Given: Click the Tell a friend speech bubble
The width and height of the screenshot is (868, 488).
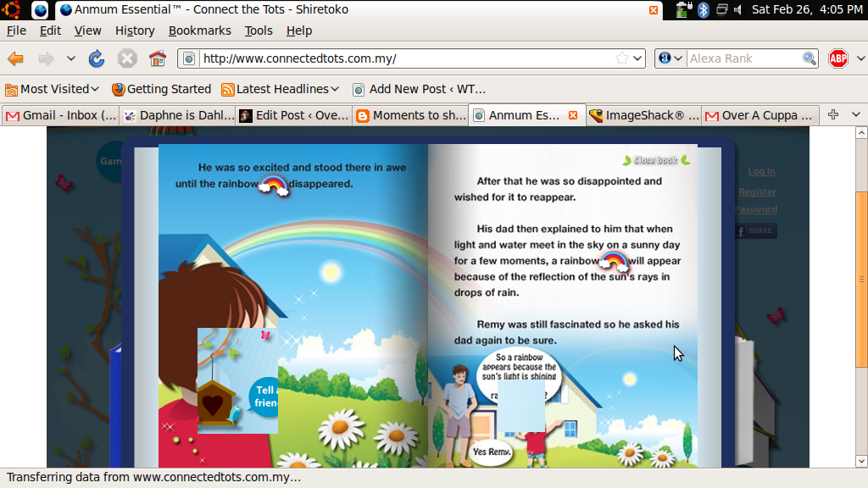Looking at the screenshot, I should [264, 396].
